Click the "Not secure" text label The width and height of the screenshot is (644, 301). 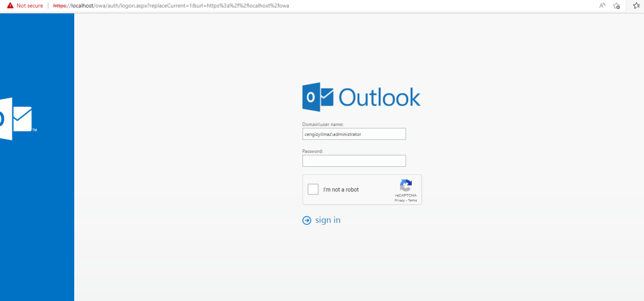tap(30, 6)
